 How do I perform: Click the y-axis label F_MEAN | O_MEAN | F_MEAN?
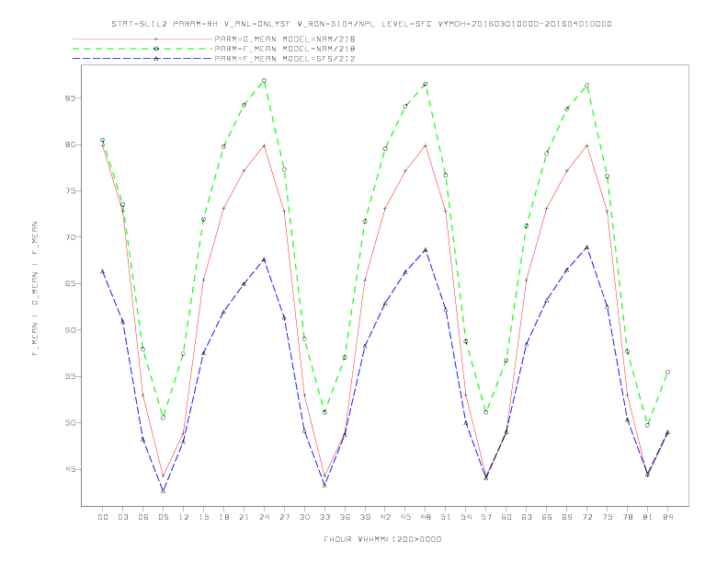pos(35,289)
